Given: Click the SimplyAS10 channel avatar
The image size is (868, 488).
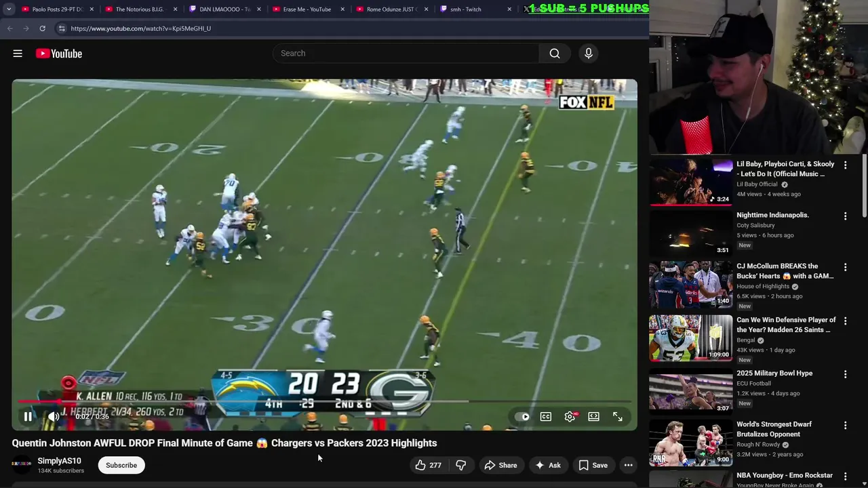Looking at the screenshot, I should click(x=21, y=465).
